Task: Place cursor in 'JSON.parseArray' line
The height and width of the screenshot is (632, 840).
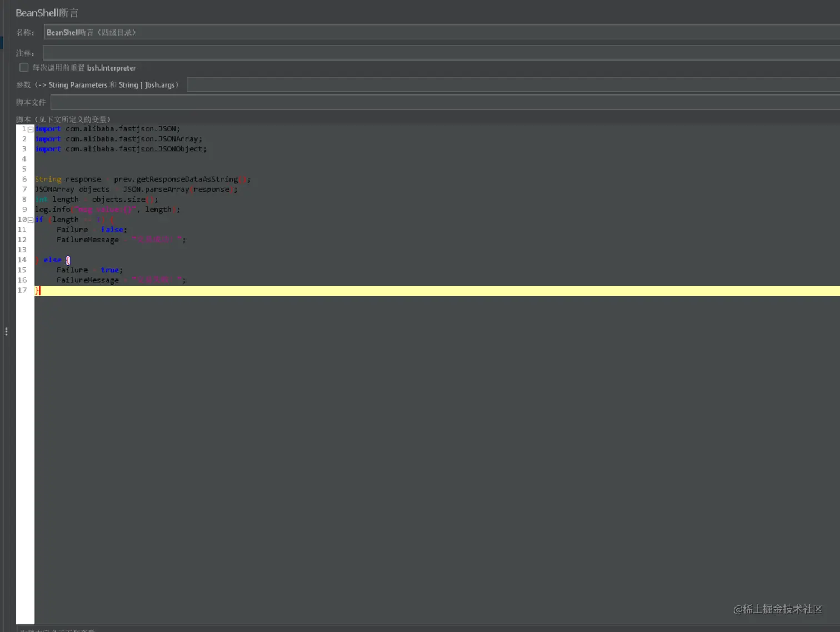Action: pos(136,190)
